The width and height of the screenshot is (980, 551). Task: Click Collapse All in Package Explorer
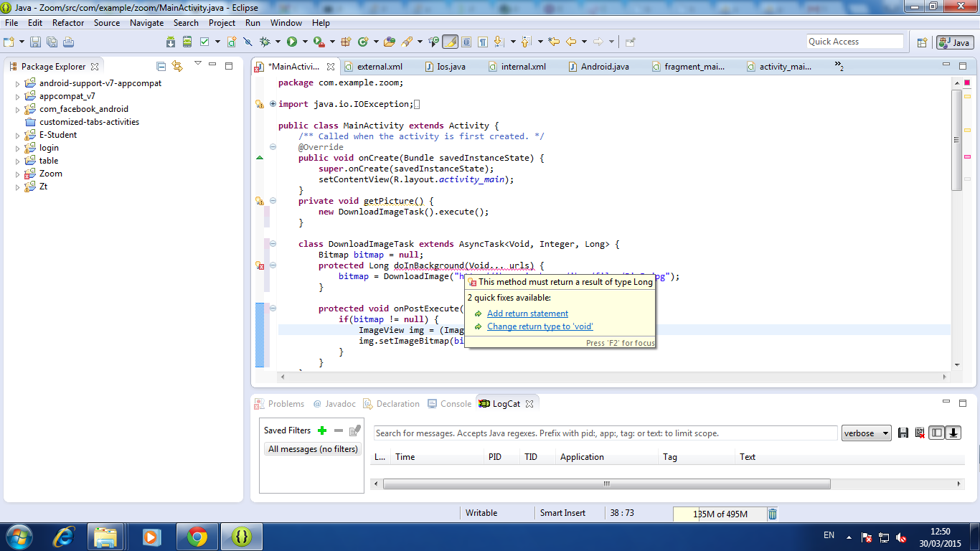[161, 66]
